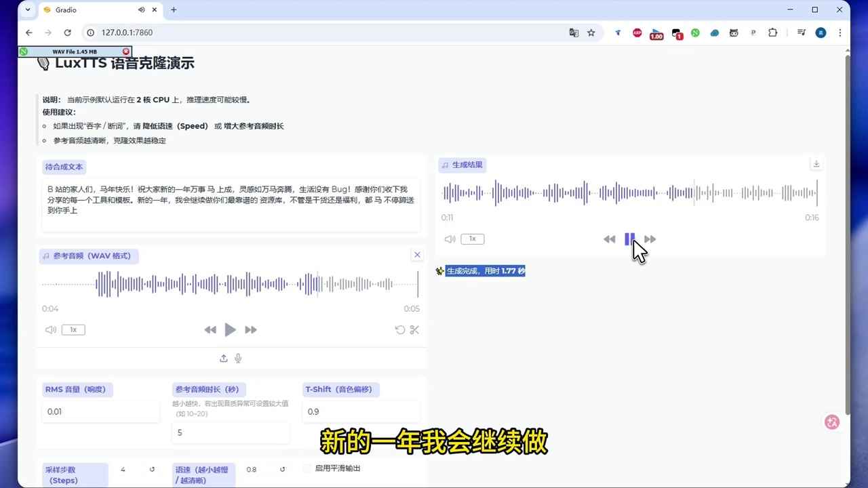Fast-forward the reference audio
This screenshot has height=488, width=868.
[251, 330]
